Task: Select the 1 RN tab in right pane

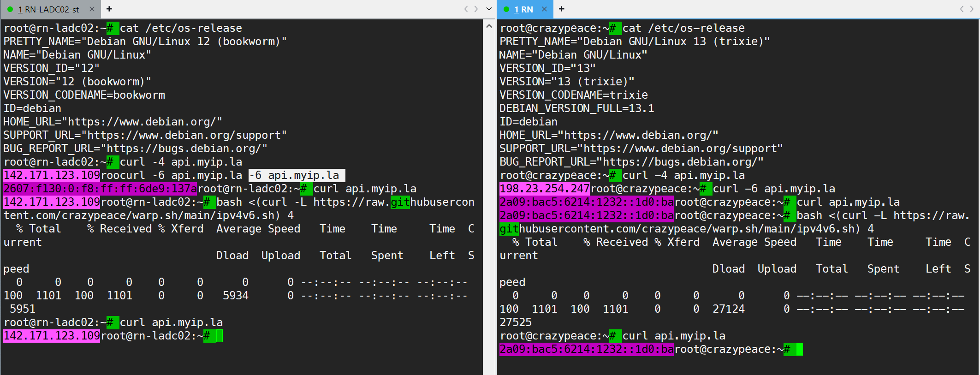Action: click(523, 9)
